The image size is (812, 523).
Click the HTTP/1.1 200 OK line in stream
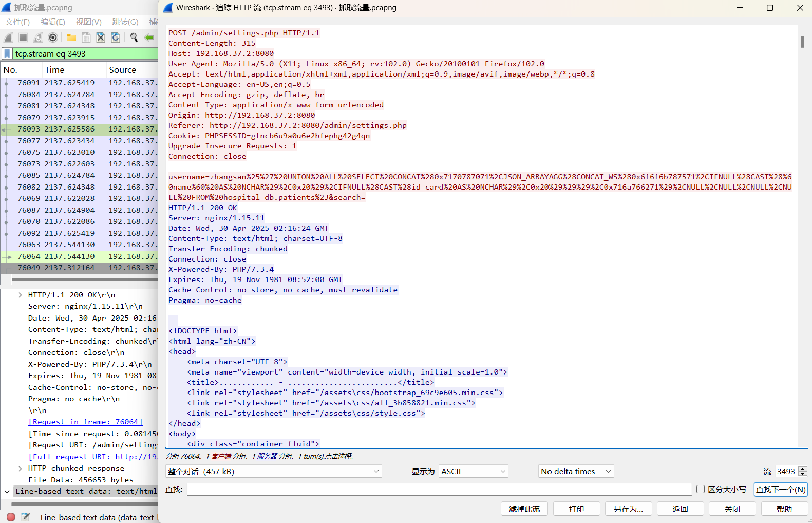point(203,208)
